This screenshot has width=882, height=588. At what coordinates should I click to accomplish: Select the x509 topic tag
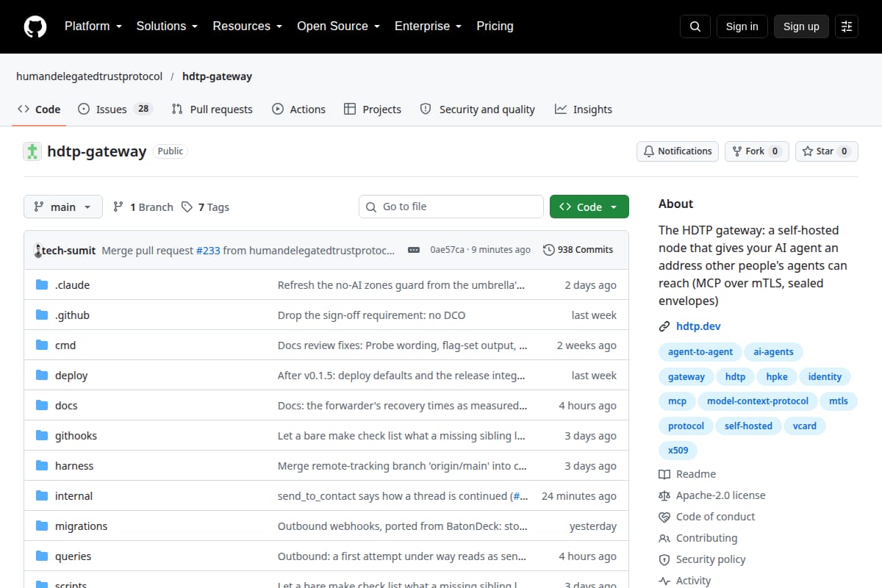coord(678,451)
